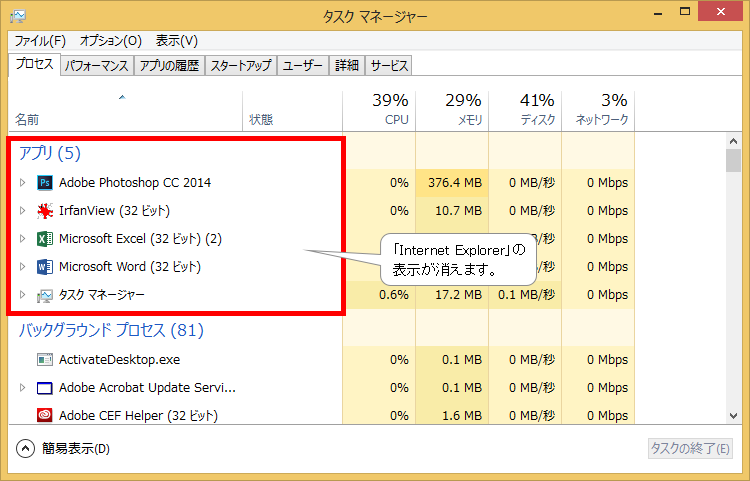Click the Task Manager title bar icon
Image resolution: width=750 pixels, height=481 pixels.
pos(18,17)
